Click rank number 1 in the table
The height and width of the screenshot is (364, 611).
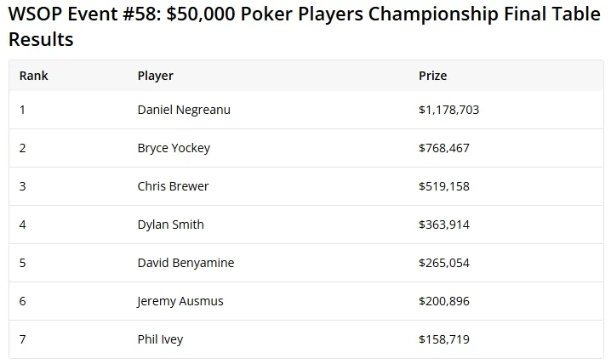pyautogui.click(x=22, y=110)
